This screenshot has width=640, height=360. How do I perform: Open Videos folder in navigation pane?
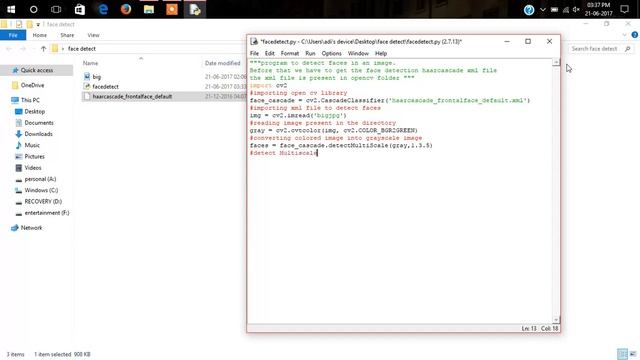(x=33, y=168)
